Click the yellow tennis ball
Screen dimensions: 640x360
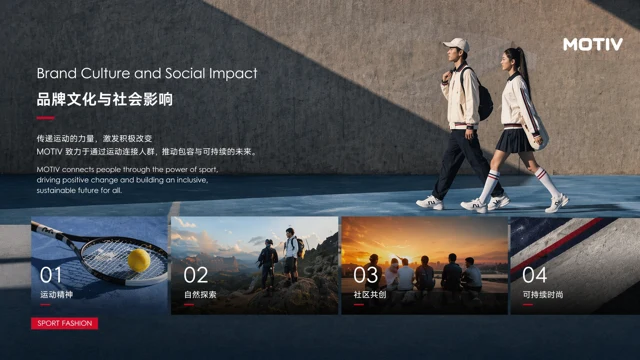pos(139,260)
